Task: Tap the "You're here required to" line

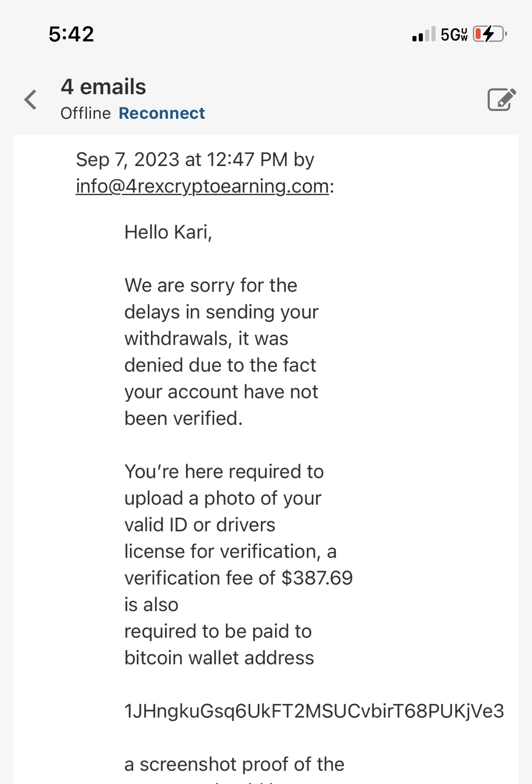Action: tap(224, 472)
